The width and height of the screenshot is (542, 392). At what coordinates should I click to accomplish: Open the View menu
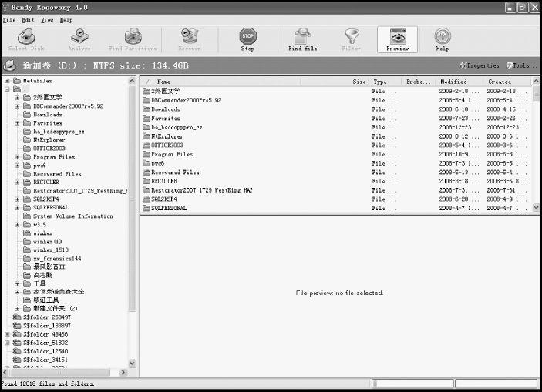point(47,19)
